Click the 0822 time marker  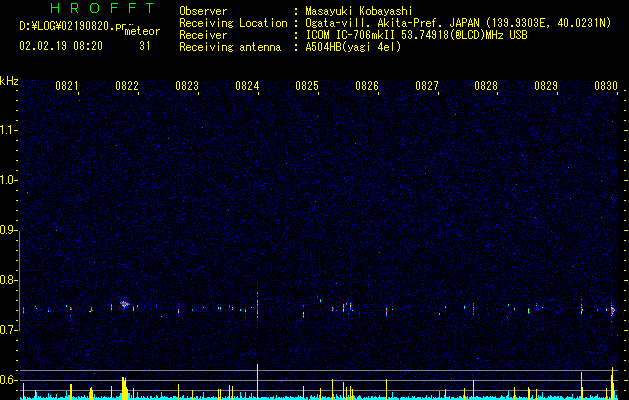pyautogui.click(x=127, y=86)
